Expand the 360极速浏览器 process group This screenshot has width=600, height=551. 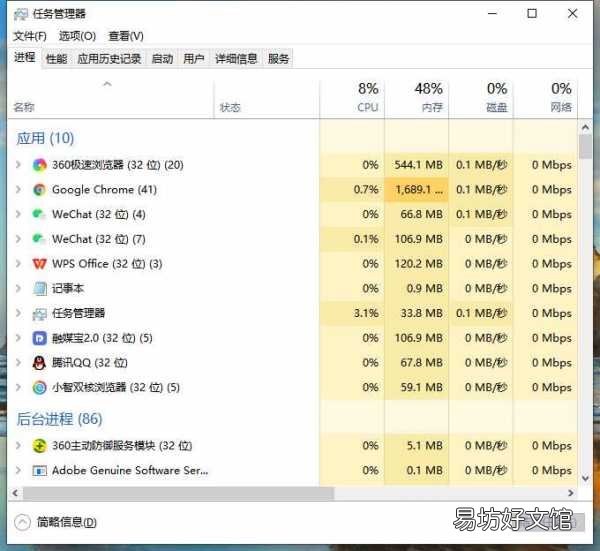tap(18, 165)
